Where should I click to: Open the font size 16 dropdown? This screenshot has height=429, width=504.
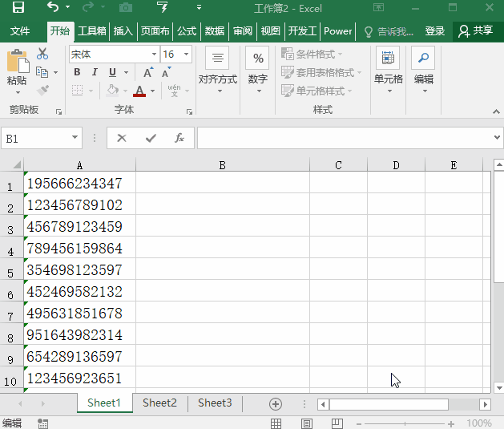click(x=186, y=54)
